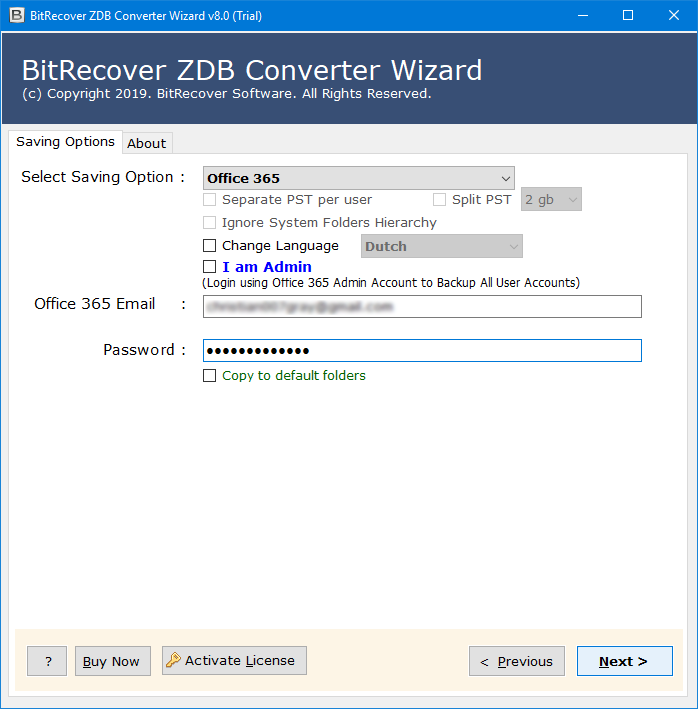This screenshot has width=698, height=709.
Task: Click the BitRecover app icon in title bar
Action: click(x=17, y=15)
